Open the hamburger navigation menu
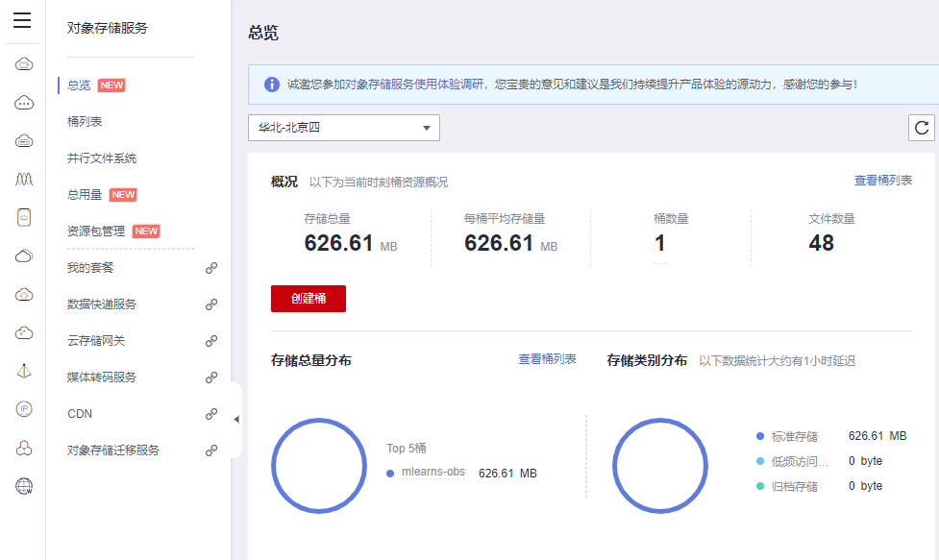This screenshot has height=560, width=939. pyautogui.click(x=22, y=20)
